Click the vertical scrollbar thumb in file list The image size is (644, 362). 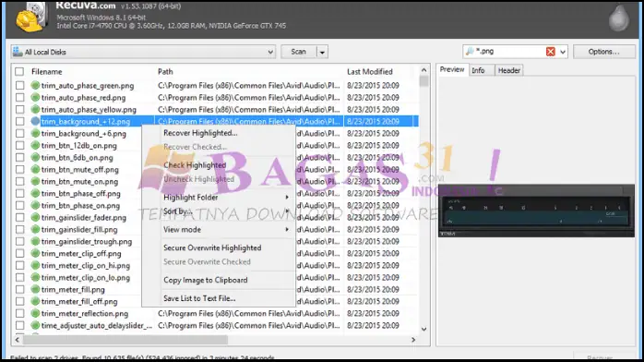click(423, 81)
